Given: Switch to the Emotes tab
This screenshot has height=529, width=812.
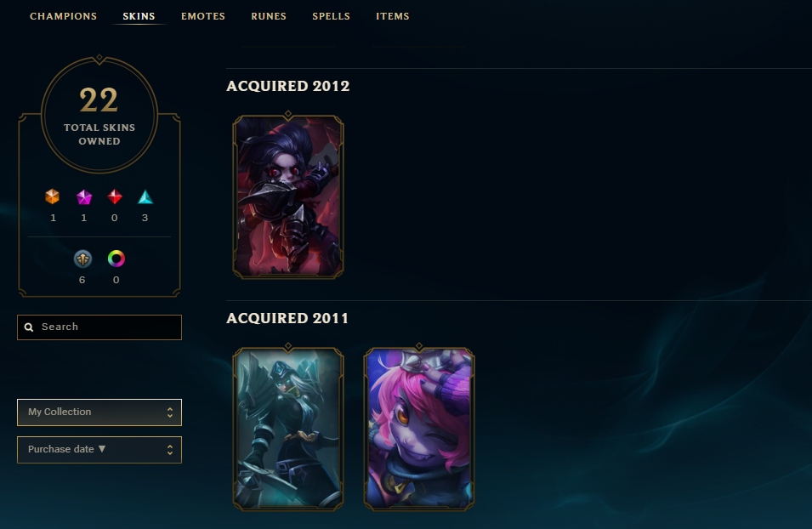Looking at the screenshot, I should point(203,16).
